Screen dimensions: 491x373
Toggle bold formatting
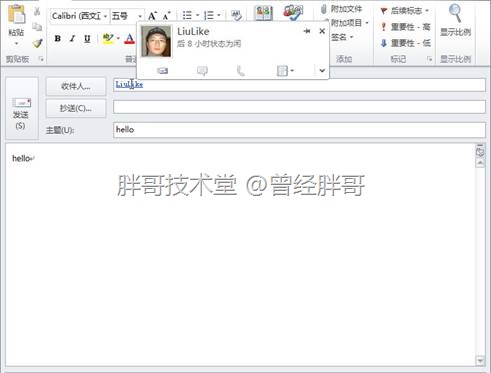pyautogui.click(x=58, y=39)
